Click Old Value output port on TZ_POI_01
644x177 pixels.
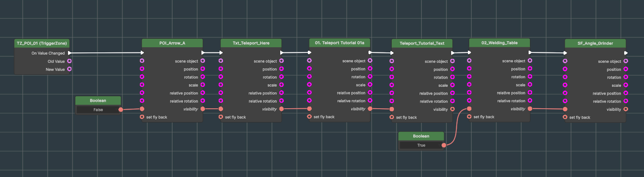[x=69, y=61]
